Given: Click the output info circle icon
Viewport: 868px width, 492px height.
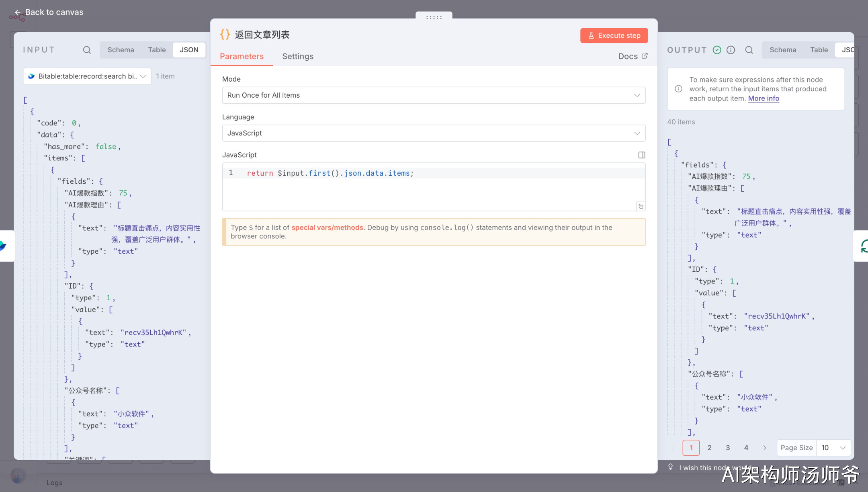Looking at the screenshot, I should 731,50.
